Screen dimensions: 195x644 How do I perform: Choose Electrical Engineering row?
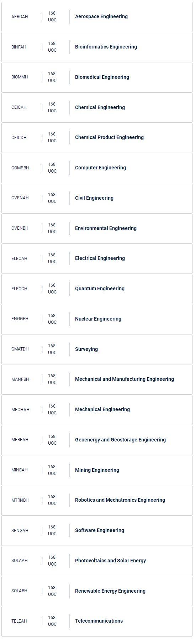click(x=97, y=259)
